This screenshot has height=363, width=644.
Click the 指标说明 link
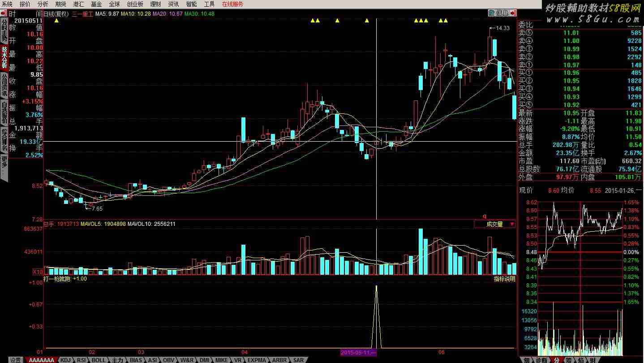tap(505, 279)
